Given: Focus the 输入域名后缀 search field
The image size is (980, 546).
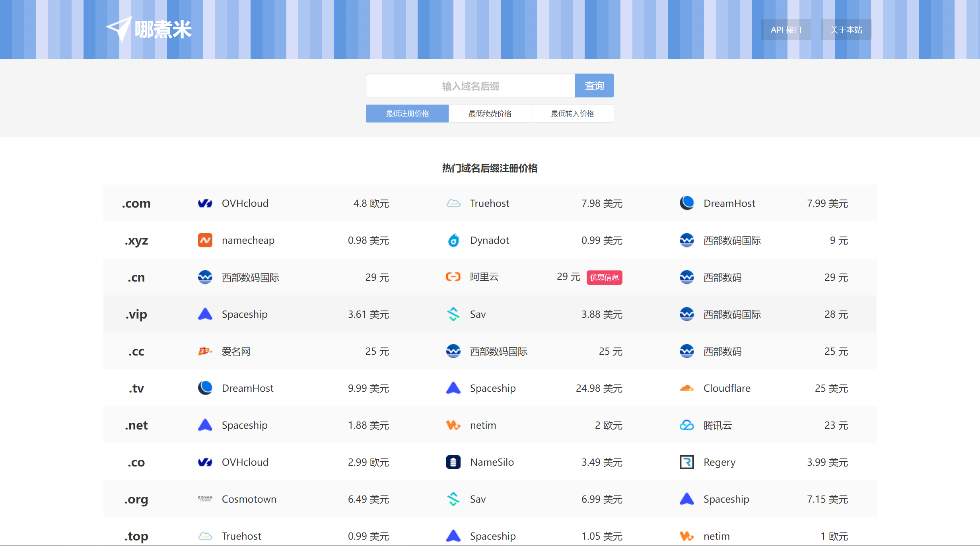Looking at the screenshot, I should click(470, 86).
